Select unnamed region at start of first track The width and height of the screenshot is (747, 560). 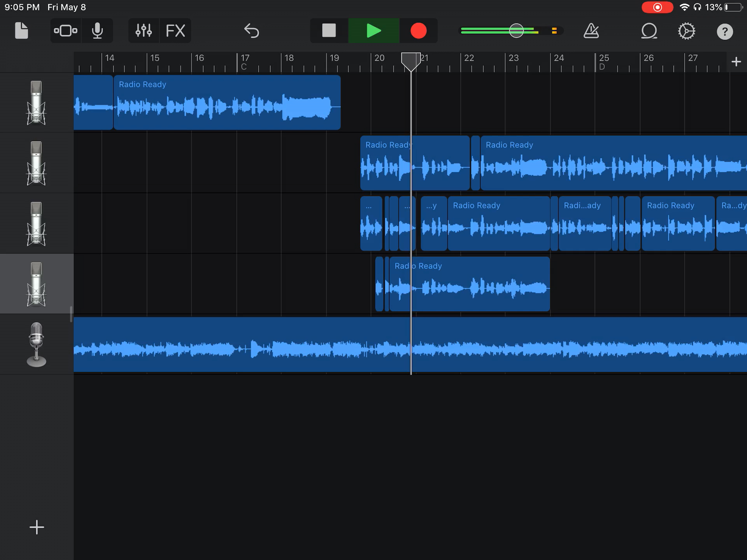(x=93, y=103)
